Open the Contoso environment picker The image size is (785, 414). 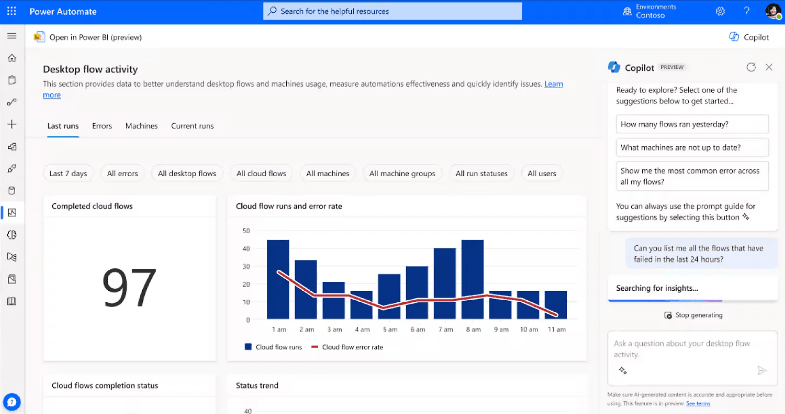pos(663,11)
